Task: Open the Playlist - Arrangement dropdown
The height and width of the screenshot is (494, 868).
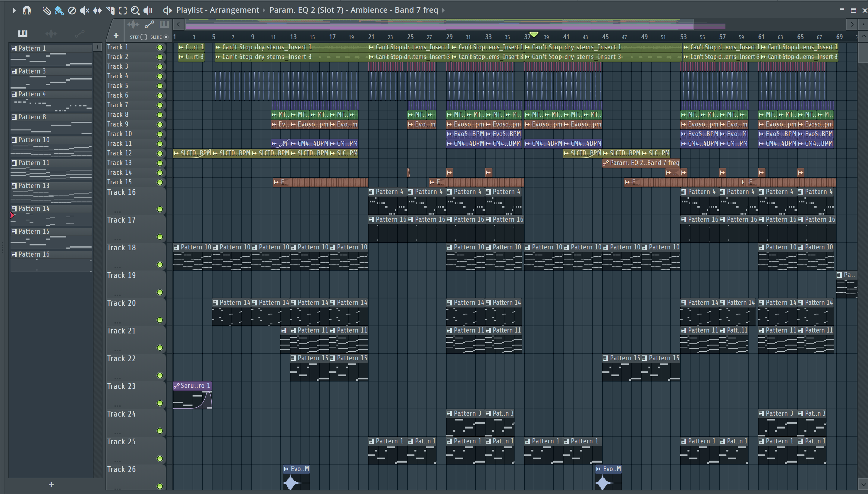Action: click(x=217, y=10)
